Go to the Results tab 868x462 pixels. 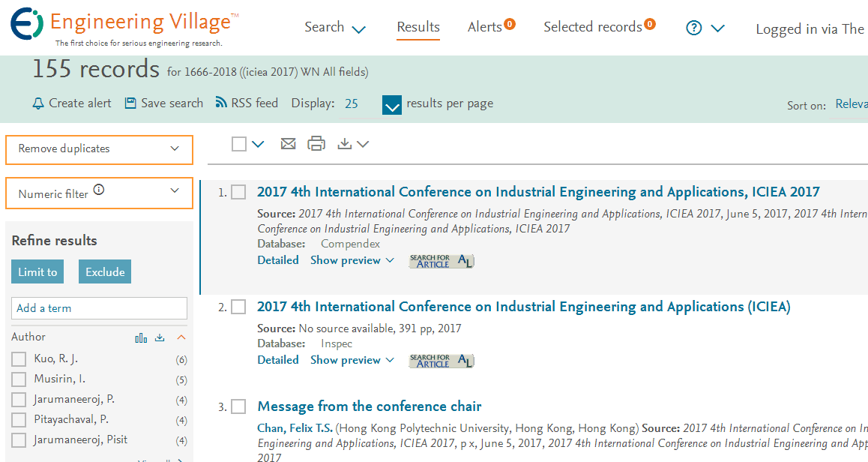tap(418, 27)
